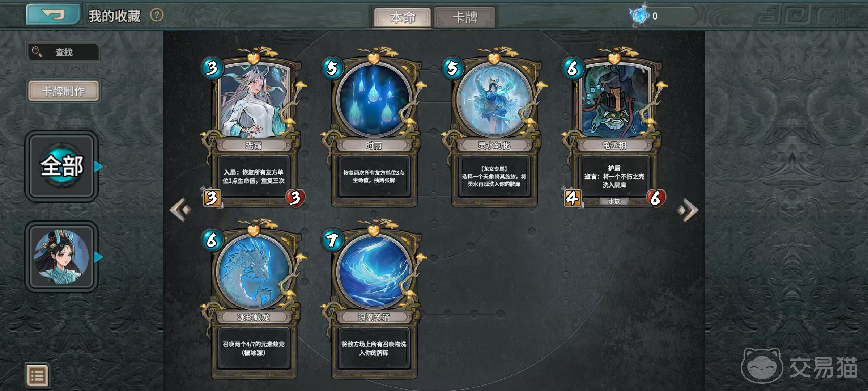The height and width of the screenshot is (391, 868).
Task: Expand the arrow beside character portrait
Action: [98, 257]
